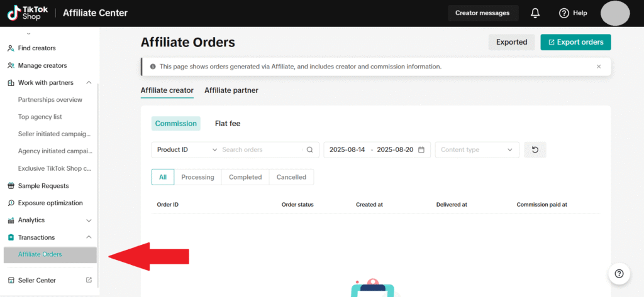The image size is (644, 297).
Task: Filter orders by Completed status
Action: coord(245,177)
